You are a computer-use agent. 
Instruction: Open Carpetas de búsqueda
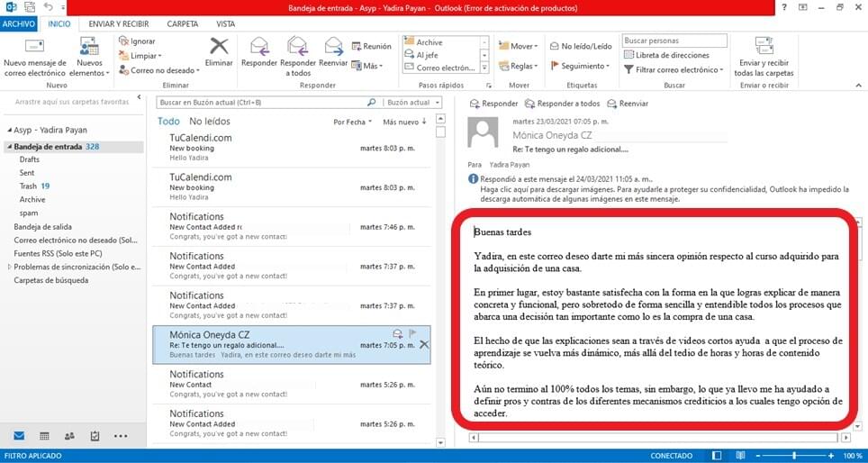pyautogui.click(x=51, y=280)
